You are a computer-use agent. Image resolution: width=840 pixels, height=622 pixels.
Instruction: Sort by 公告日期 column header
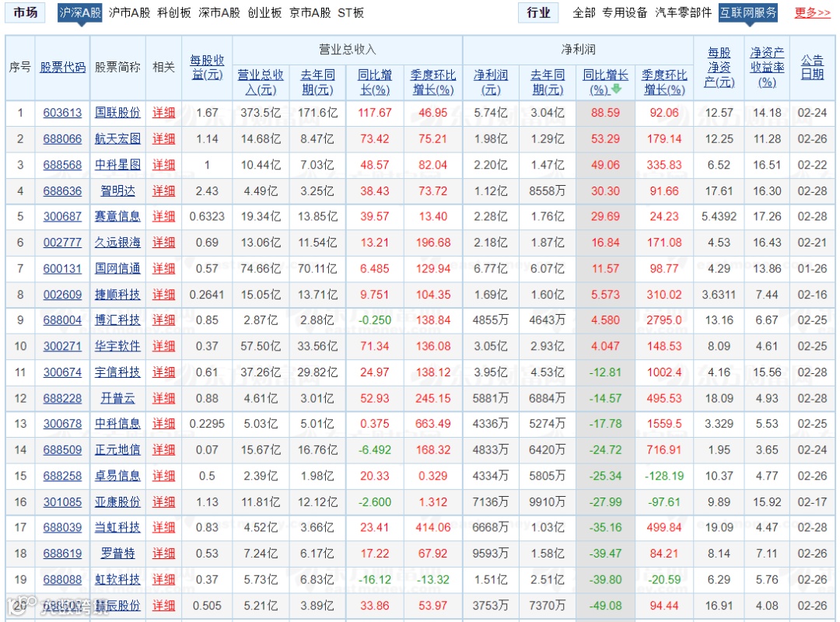point(812,68)
